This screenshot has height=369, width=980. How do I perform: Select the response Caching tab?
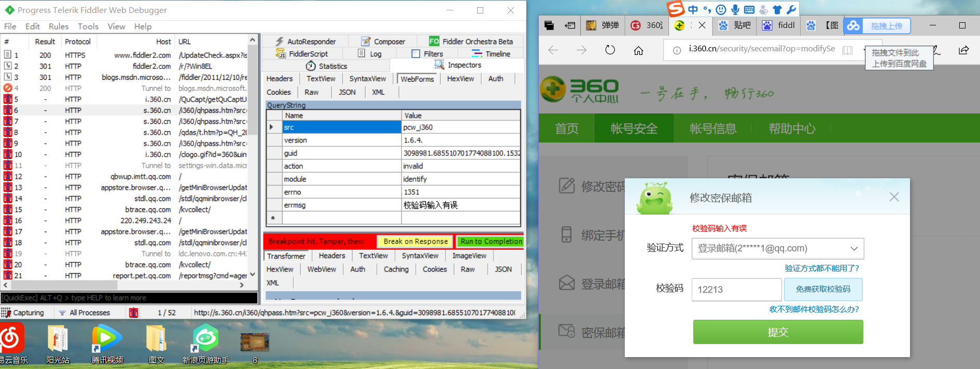tap(396, 269)
